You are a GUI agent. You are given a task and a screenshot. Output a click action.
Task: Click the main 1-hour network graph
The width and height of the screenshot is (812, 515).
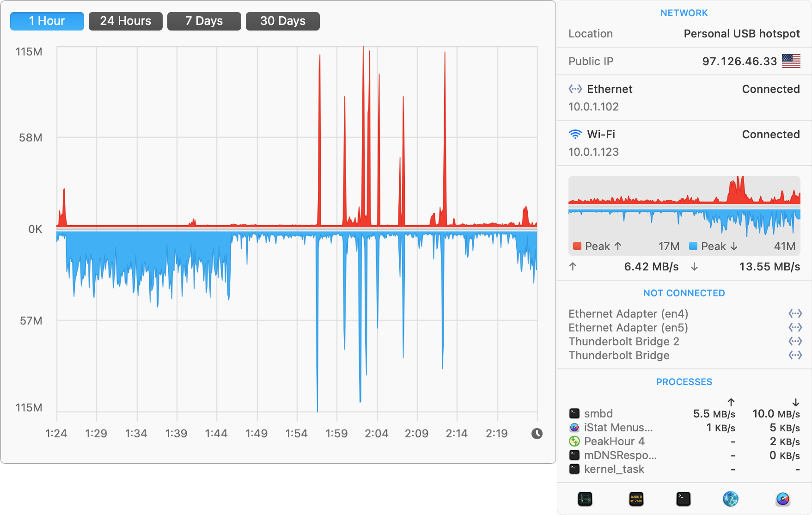[297, 229]
